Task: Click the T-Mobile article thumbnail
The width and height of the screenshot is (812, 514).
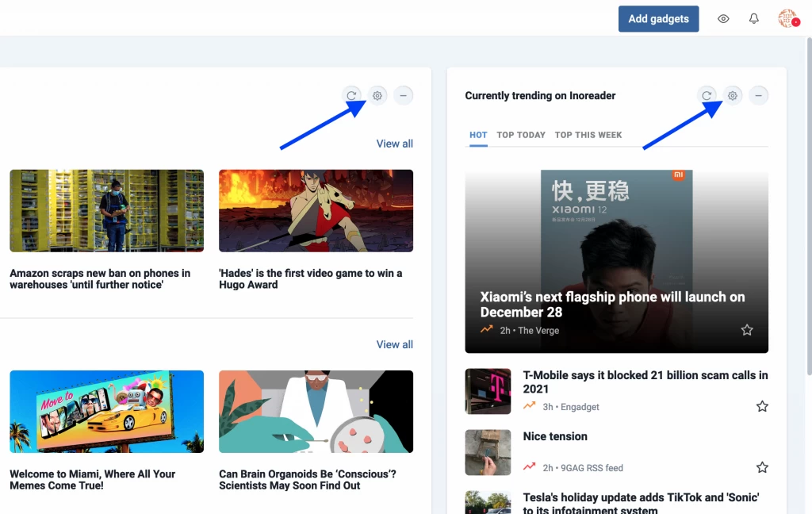Action: point(488,391)
